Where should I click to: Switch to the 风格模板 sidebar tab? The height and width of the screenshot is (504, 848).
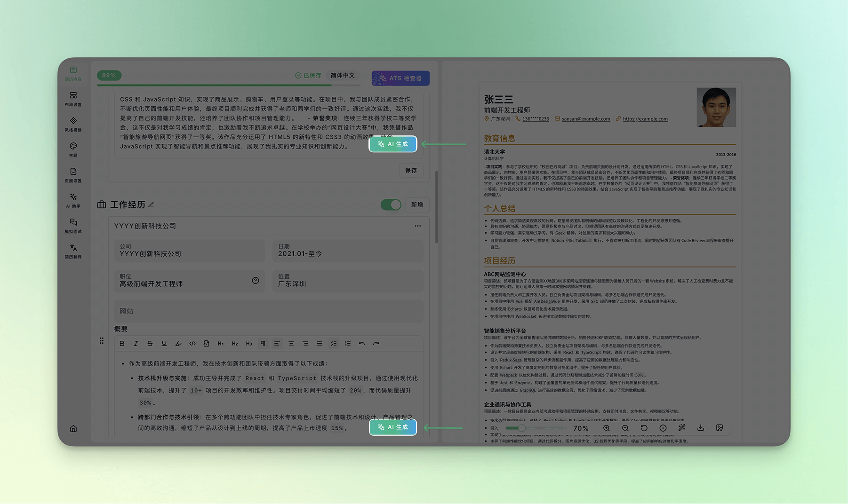tap(73, 124)
